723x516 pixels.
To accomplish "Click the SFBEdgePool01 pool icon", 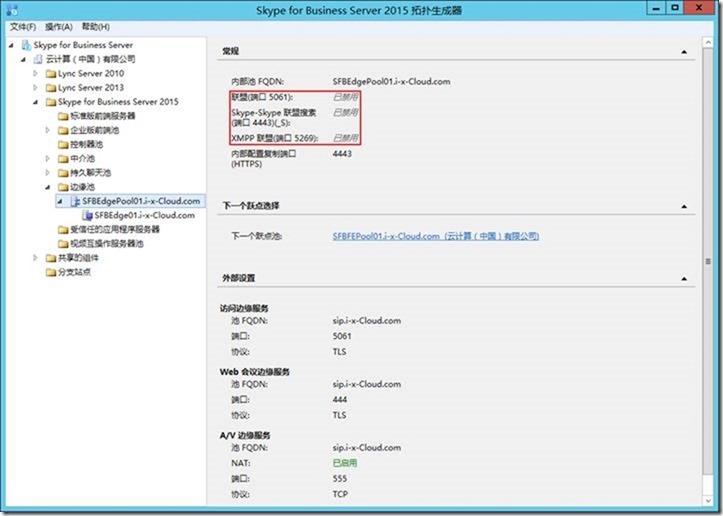I will [x=75, y=201].
